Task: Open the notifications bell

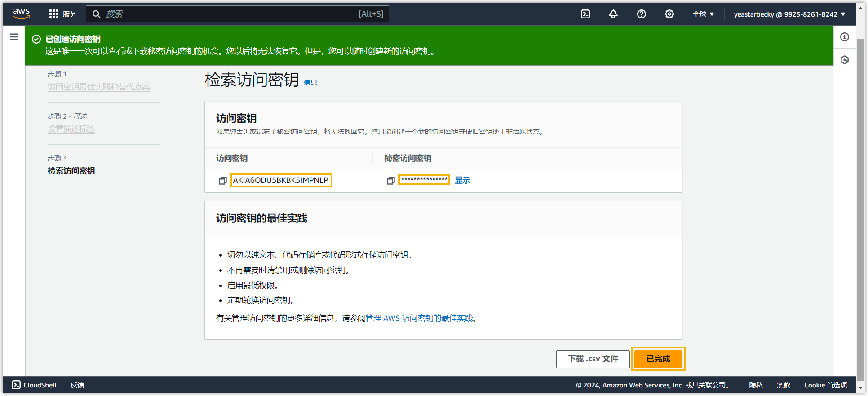Action: (613, 14)
